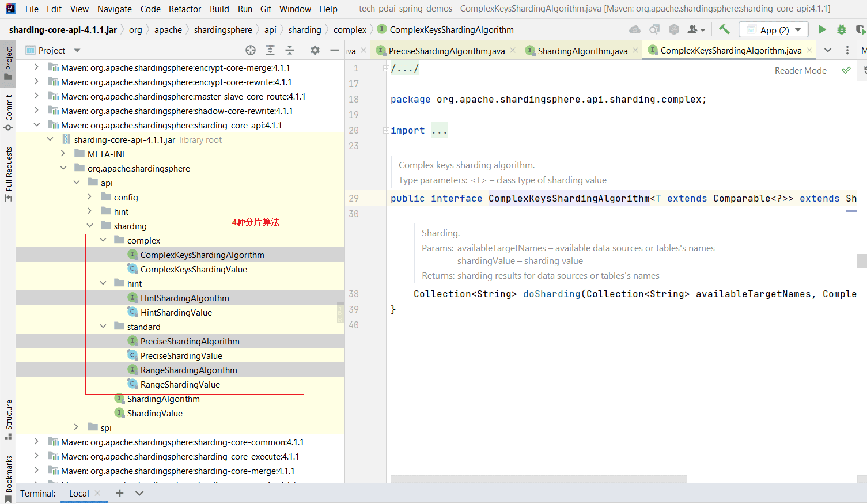
Task: Start debugging with the bug icon
Action: click(841, 29)
